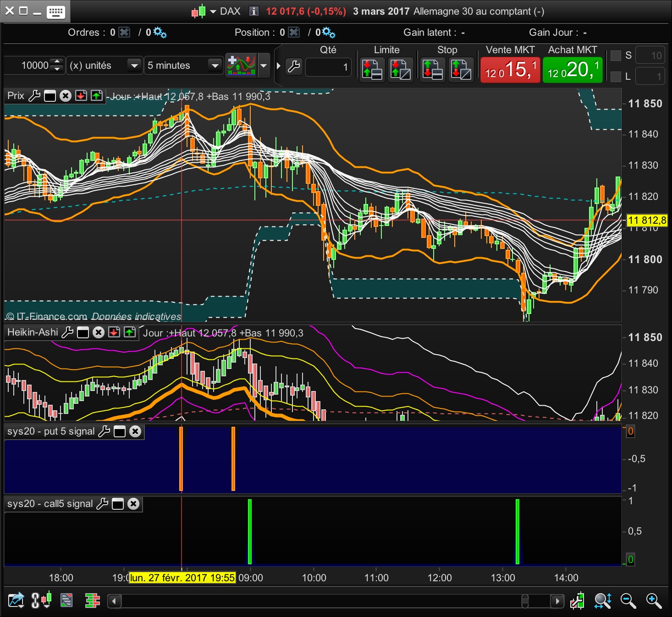Click the horizontal scrollbar thumb

[x=525, y=601]
